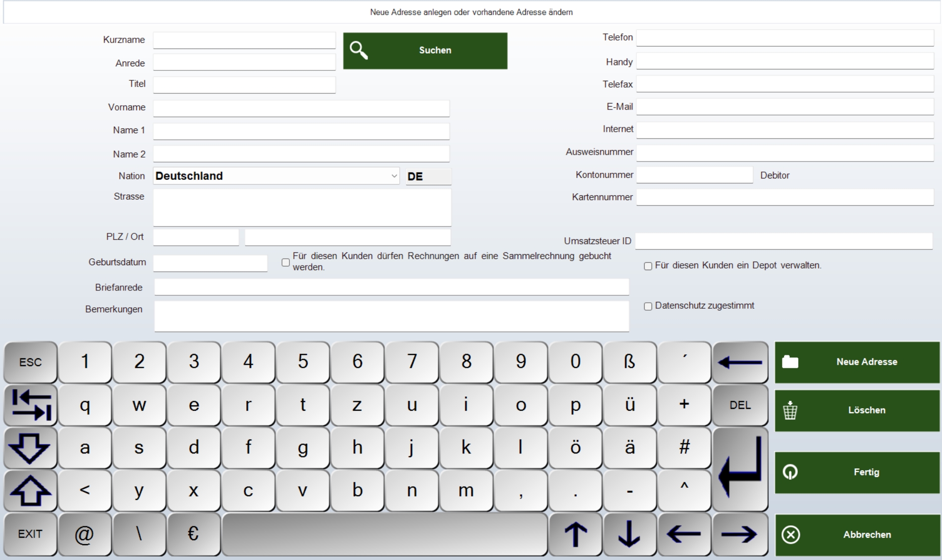Click the Löschen trash button
Viewport: 942px width, 560px height.
857,410
